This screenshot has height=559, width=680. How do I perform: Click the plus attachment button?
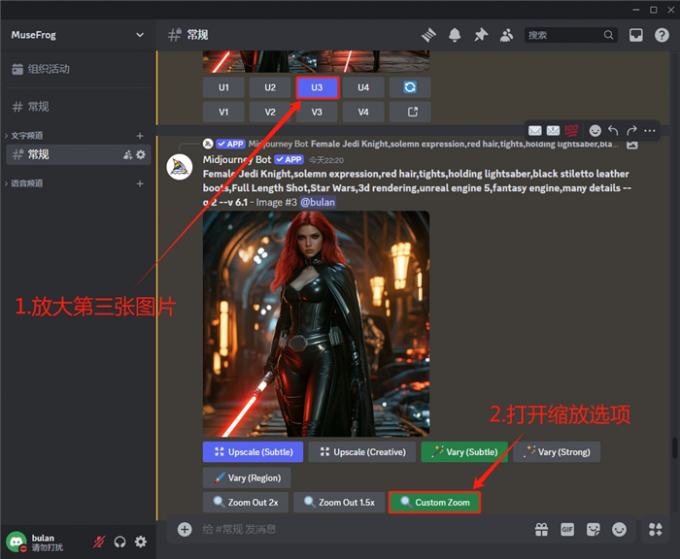point(185,530)
